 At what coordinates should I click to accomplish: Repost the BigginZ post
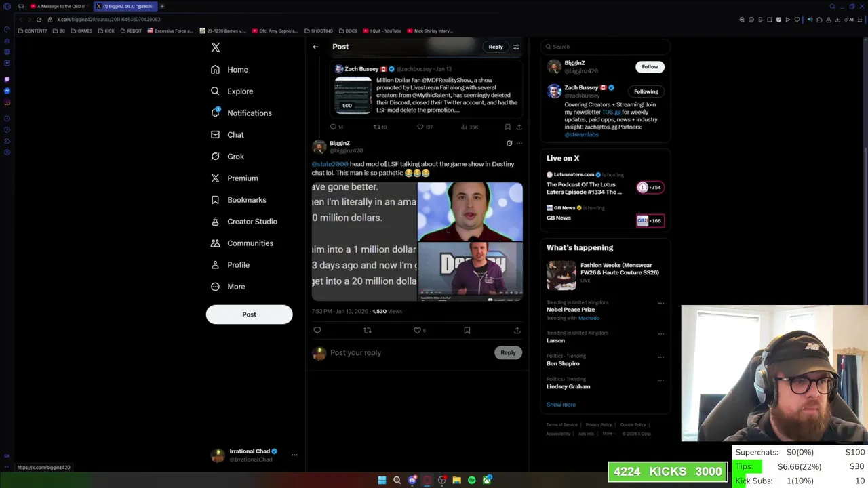coord(368,330)
